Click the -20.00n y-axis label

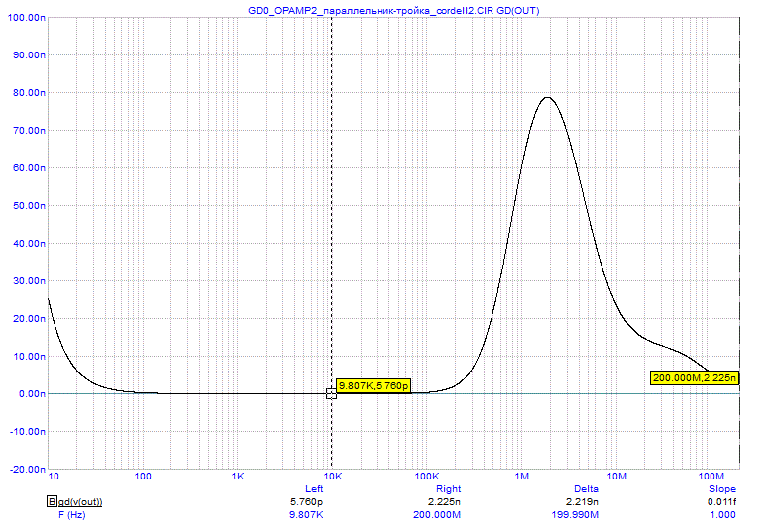pos(28,469)
